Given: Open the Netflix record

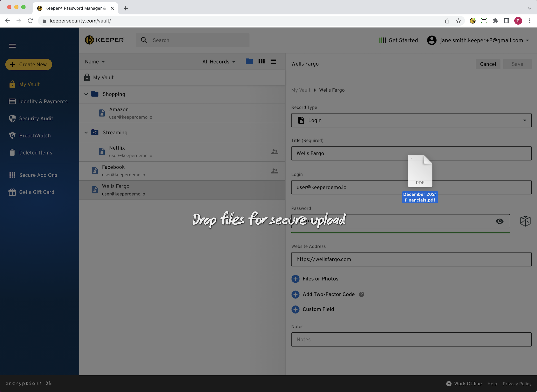Looking at the screenshot, I should 182,152.
